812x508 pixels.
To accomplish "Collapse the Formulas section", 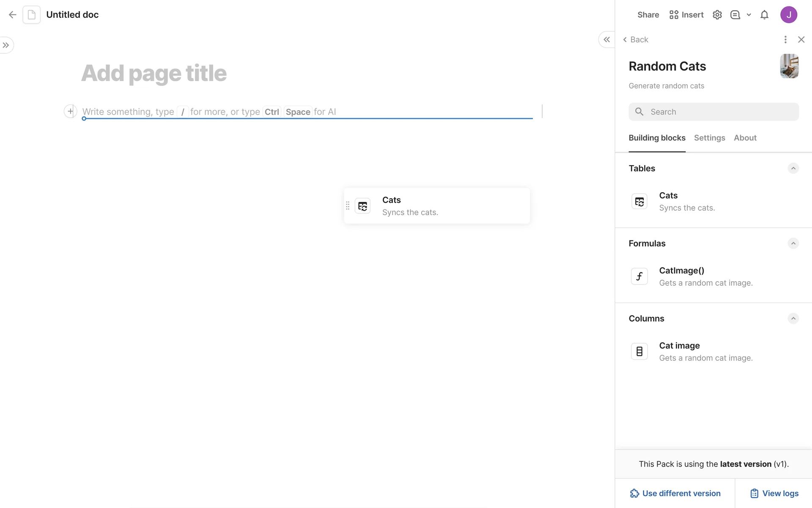I will (793, 243).
